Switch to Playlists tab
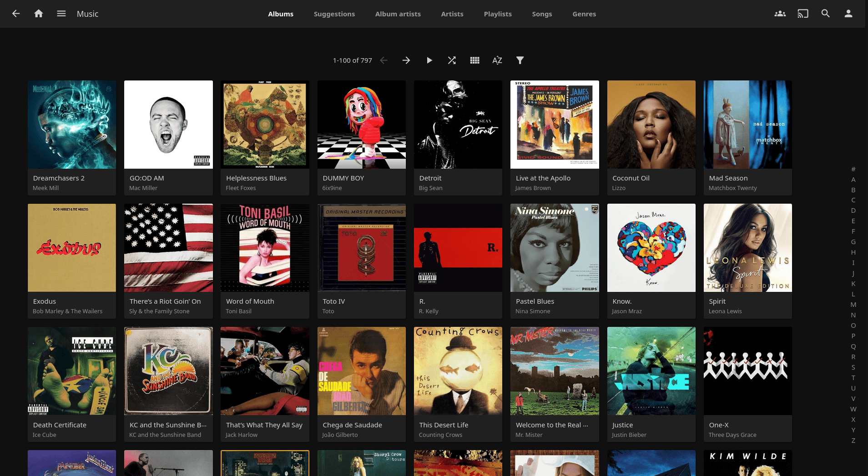The width and height of the screenshot is (868, 476). coord(498,14)
